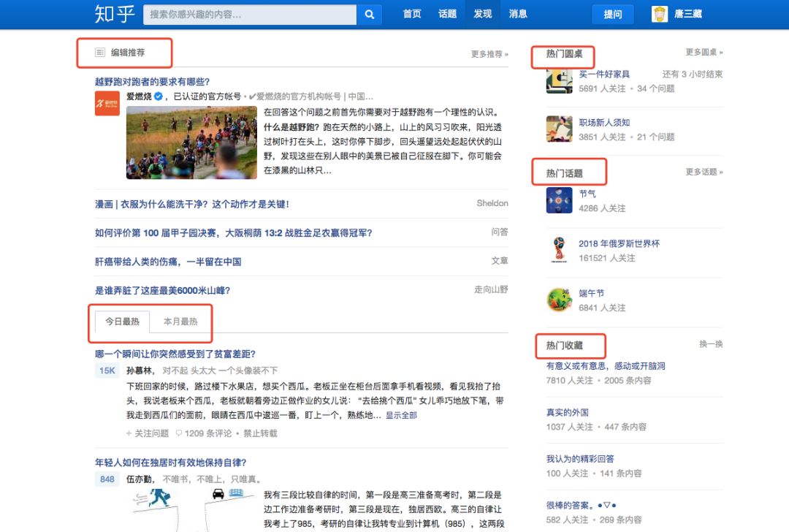
Task: Open collection 真实的外国
Action: tap(568, 412)
